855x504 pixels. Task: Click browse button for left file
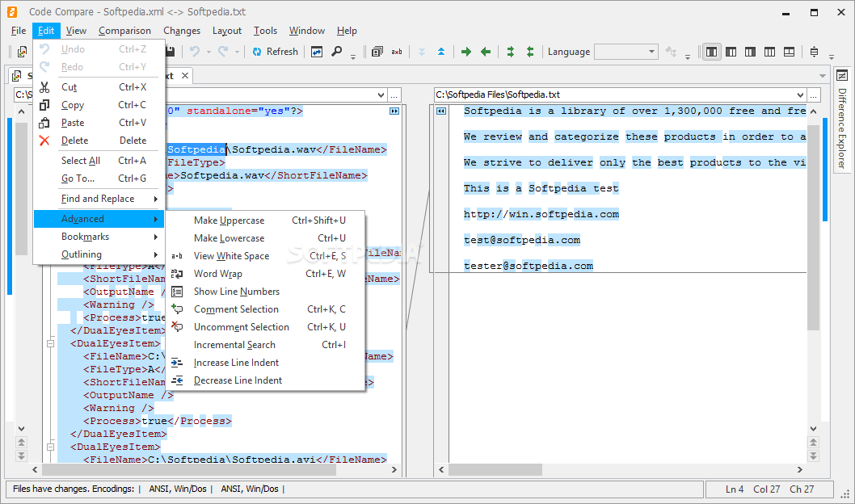pyautogui.click(x=394, y=94)
